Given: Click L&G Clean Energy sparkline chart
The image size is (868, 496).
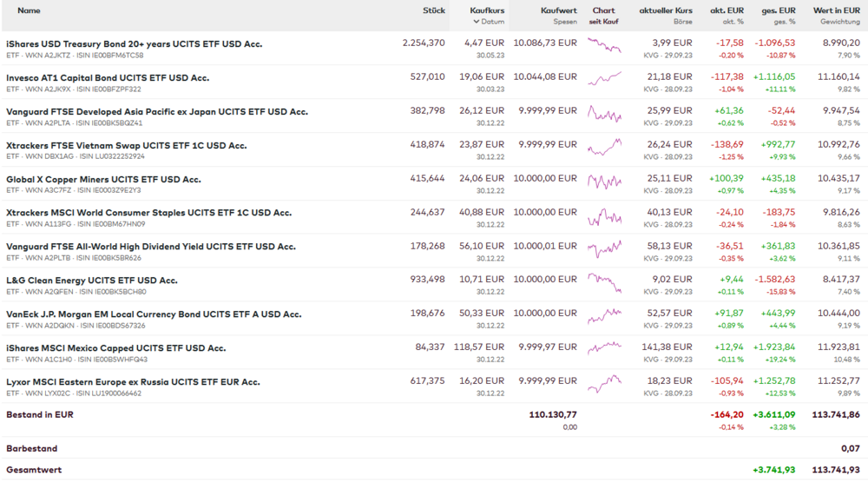Looking at the screenshot, I should pyautogui.click(x=604, y=282).
